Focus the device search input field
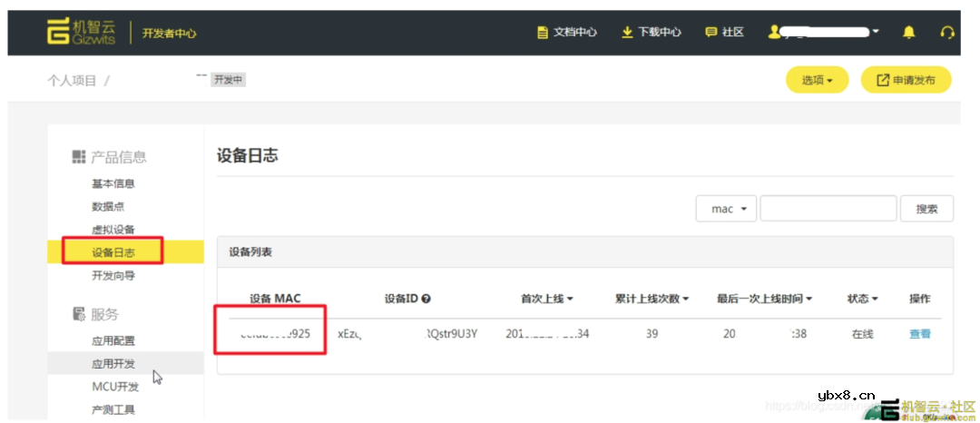Screen dimensions: 980x423 tap(828, 209)
